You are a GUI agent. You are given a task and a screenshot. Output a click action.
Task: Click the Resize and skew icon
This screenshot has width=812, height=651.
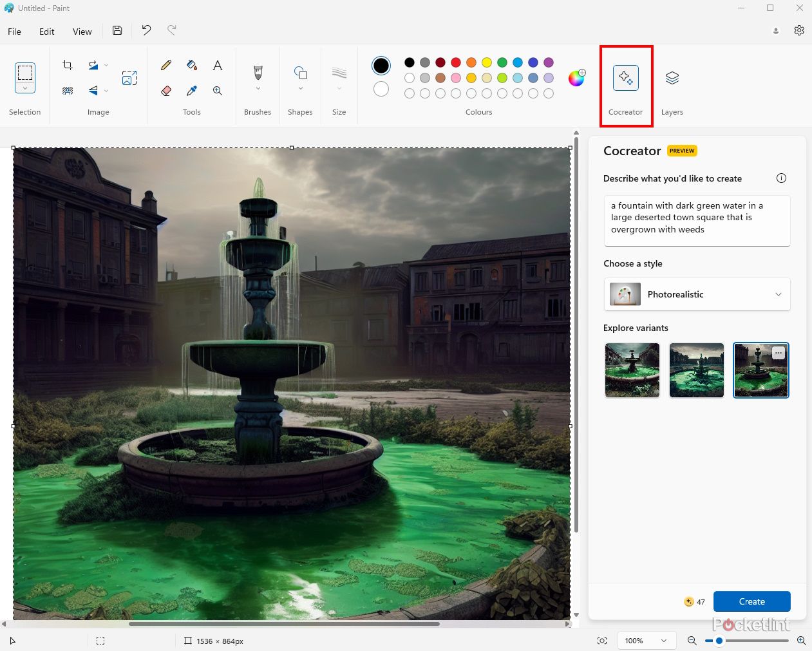[x=129, y=78]
